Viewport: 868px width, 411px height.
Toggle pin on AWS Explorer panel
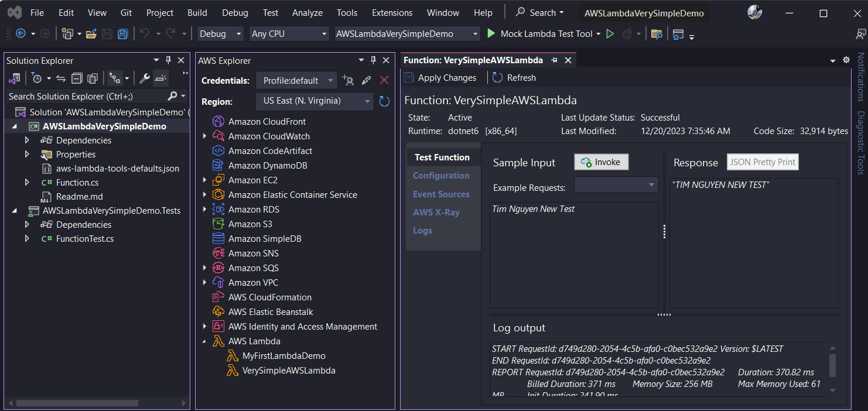coord(373,60)
